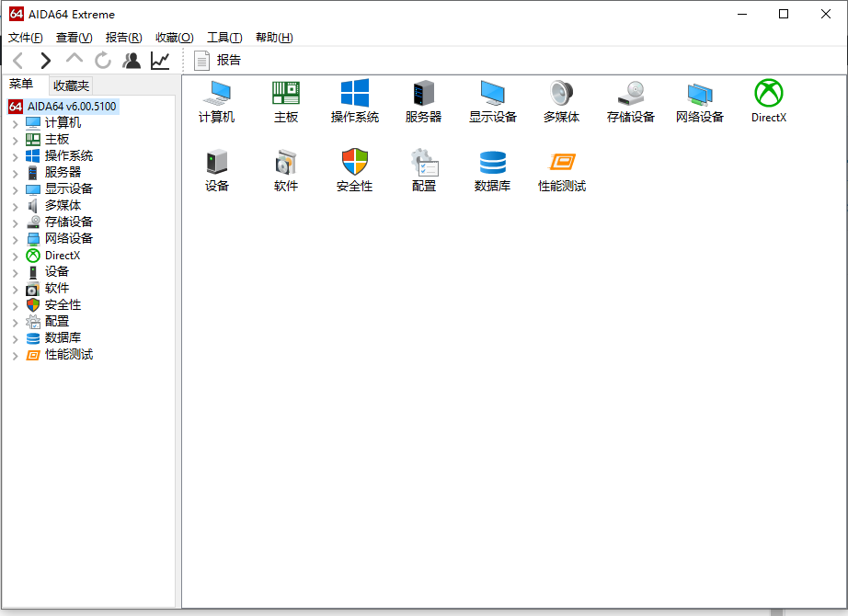This screenshot has width=848, height=616.
Task: Expand the 服务器 tree node
Action: [x=15, y=174]
